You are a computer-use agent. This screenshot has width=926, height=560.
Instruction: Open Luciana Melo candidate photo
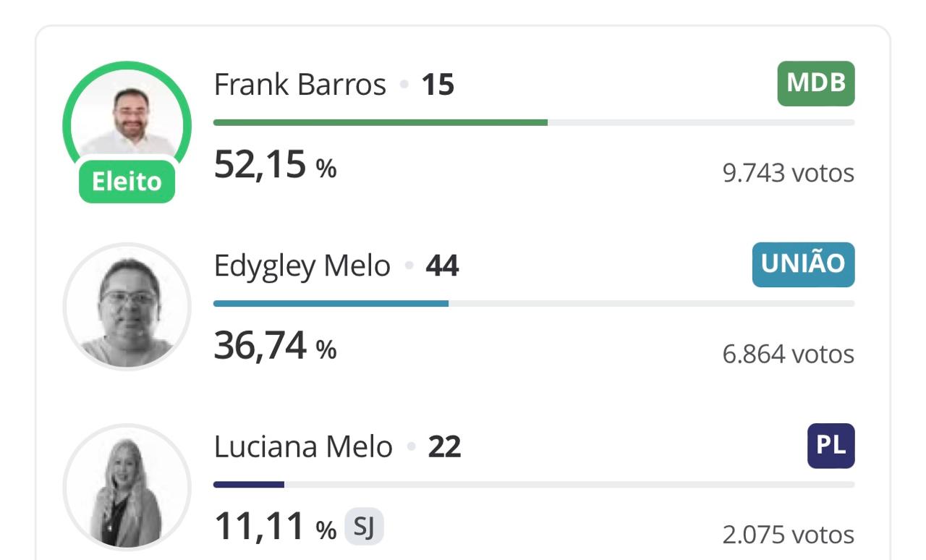point(127,488)
